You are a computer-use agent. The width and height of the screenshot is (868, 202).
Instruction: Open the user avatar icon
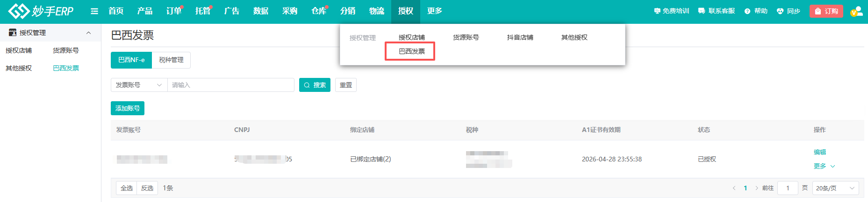click(856, 11)
